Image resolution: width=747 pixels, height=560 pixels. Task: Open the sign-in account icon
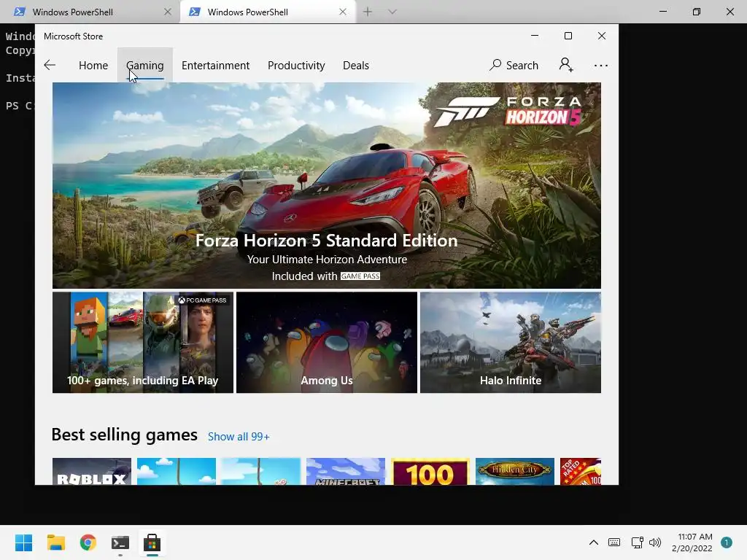click(566, 65)
